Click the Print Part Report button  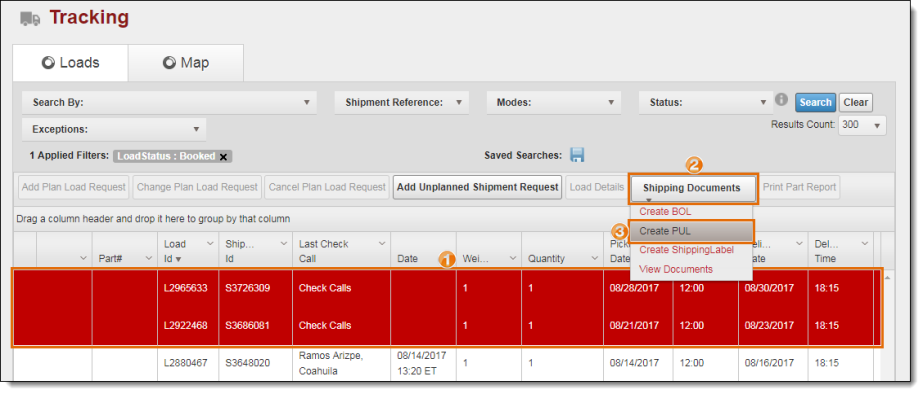[799, 187]
